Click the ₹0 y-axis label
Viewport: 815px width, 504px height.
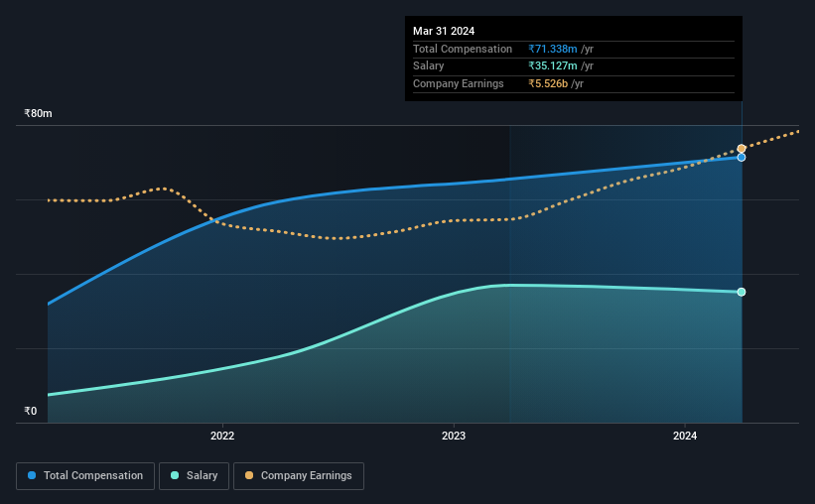(x=31, y=411)
